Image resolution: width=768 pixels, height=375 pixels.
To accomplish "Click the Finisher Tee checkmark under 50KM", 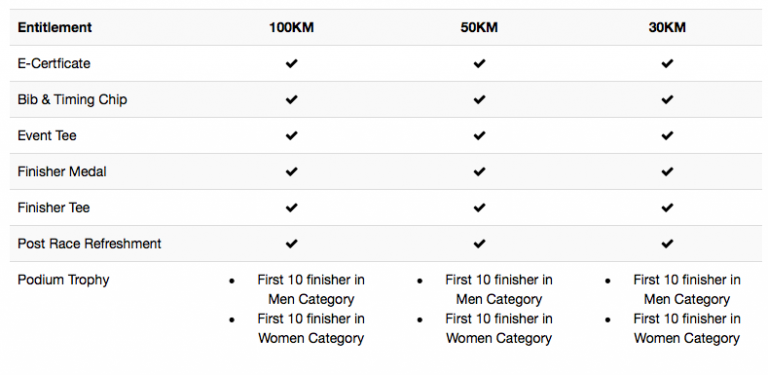I will point(479,208).
